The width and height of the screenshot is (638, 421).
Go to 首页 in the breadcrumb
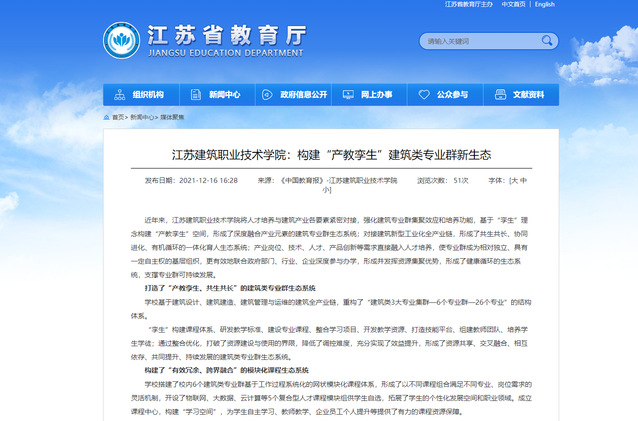tap(119, 117)
